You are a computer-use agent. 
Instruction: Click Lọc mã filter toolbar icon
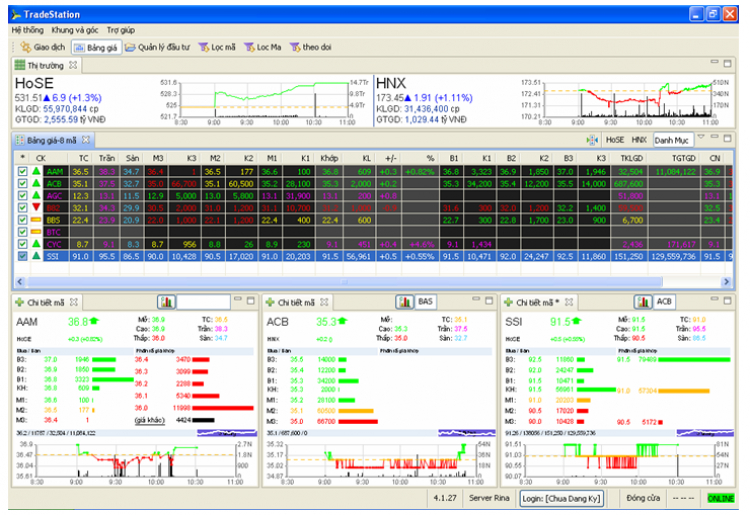pyautogui.click(x=217, y=47)
